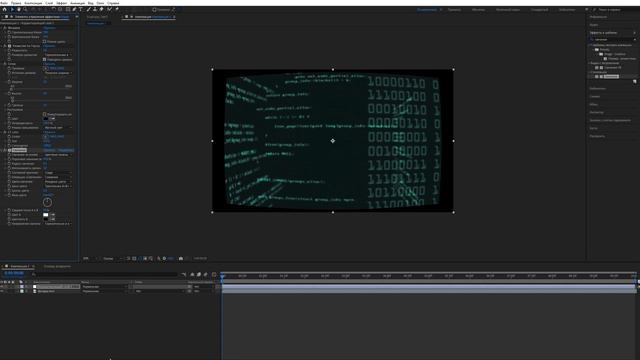This screenshot has height=360, width=640.
Task: Click the Effects and Presets search field
Action: click(x=612, y=40)
